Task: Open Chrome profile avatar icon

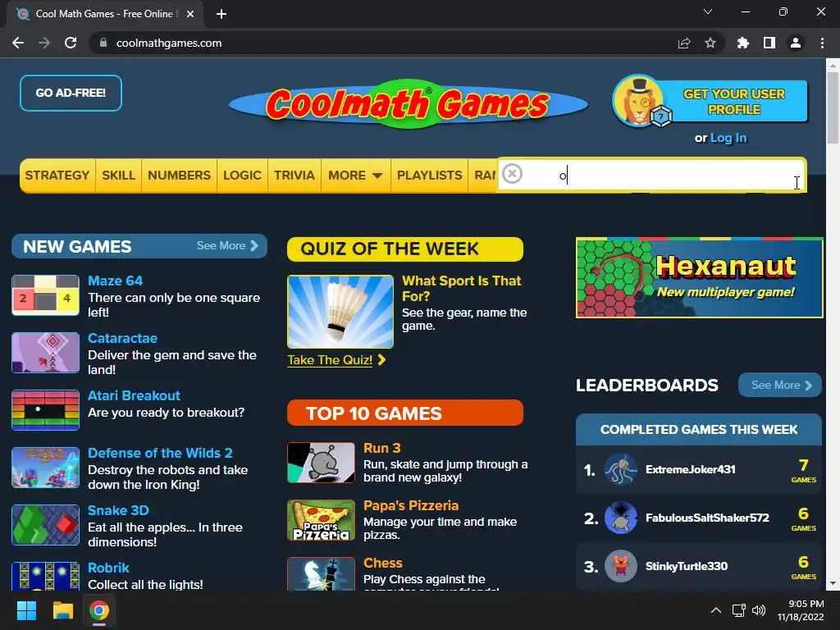Action: pos(796,43)
